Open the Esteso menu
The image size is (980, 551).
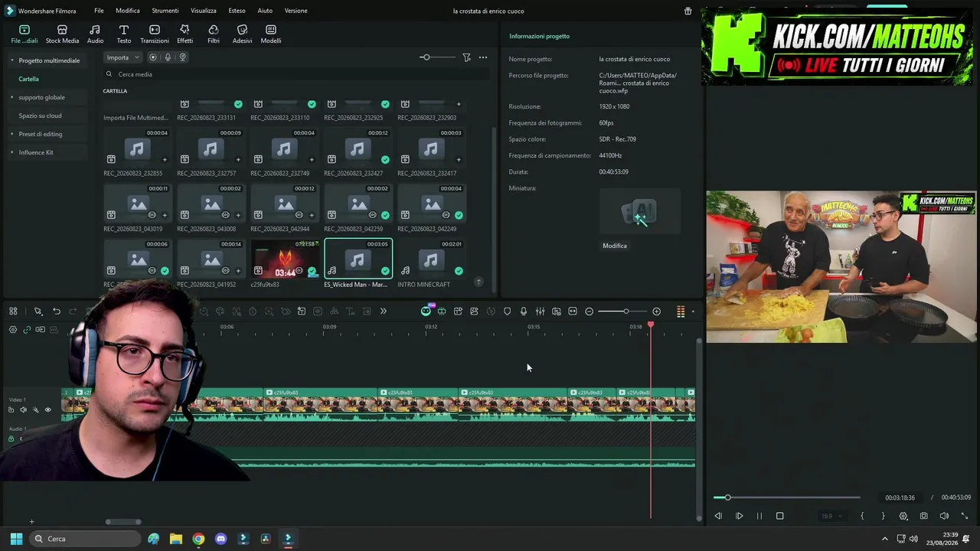(237, 11)
